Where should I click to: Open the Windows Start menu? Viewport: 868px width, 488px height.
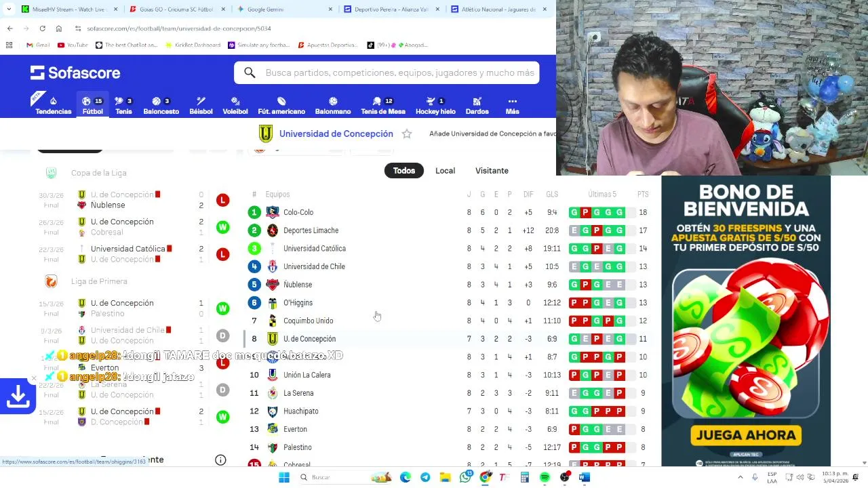coord(284,477)
